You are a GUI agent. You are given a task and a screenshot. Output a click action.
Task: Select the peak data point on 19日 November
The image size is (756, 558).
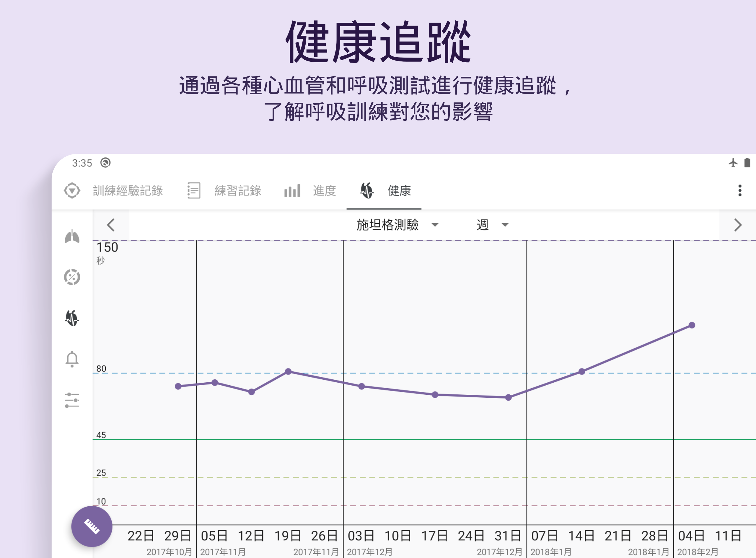(288, 371)
